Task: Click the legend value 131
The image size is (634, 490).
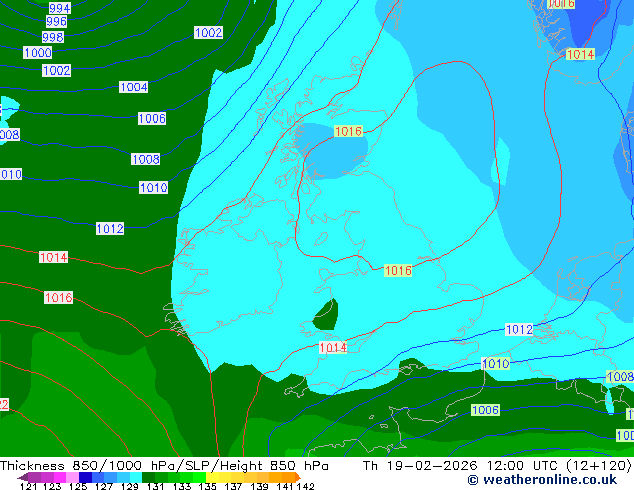Action: (x=156, y=486)
